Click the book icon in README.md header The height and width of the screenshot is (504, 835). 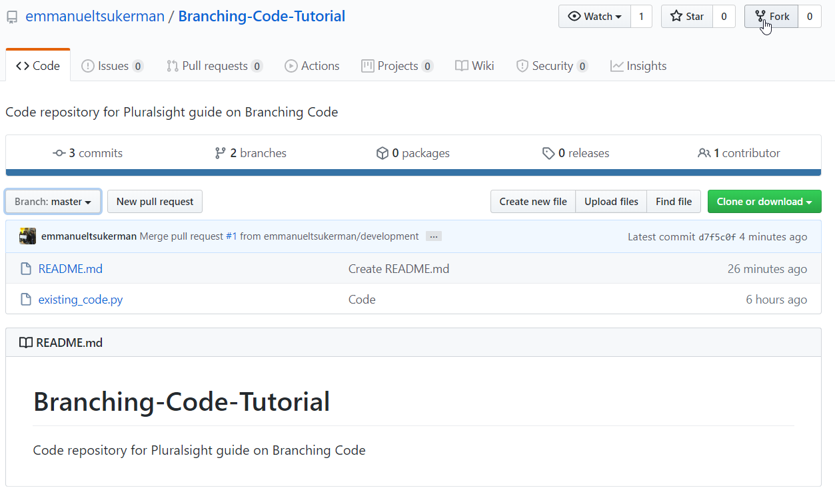tap(26, 343)
